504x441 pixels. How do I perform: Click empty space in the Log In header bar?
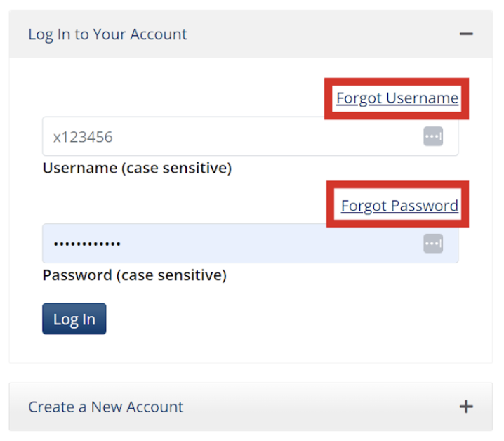(316, 34)
